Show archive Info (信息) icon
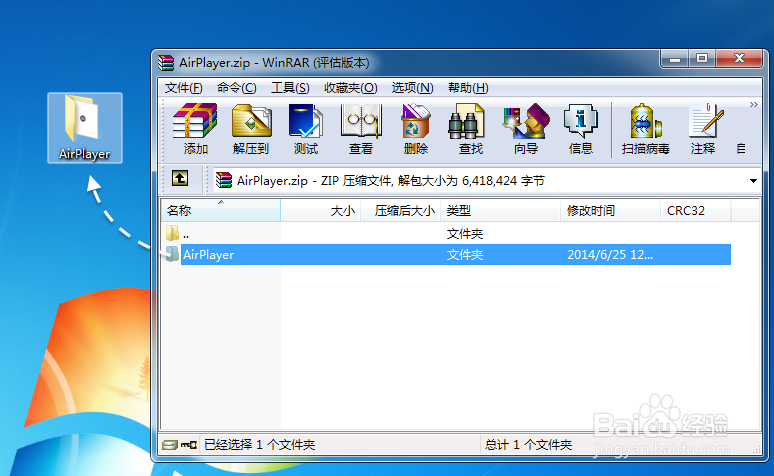 (580, 128)
